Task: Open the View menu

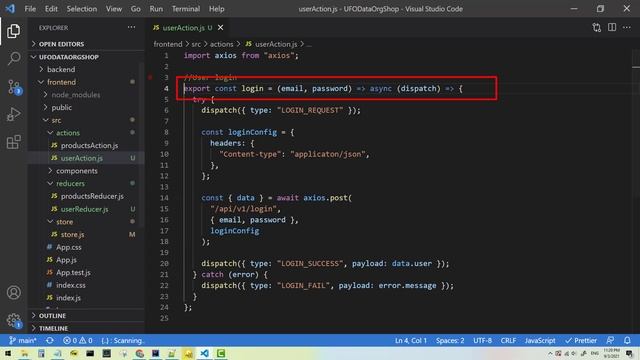Action: [114, 9]
